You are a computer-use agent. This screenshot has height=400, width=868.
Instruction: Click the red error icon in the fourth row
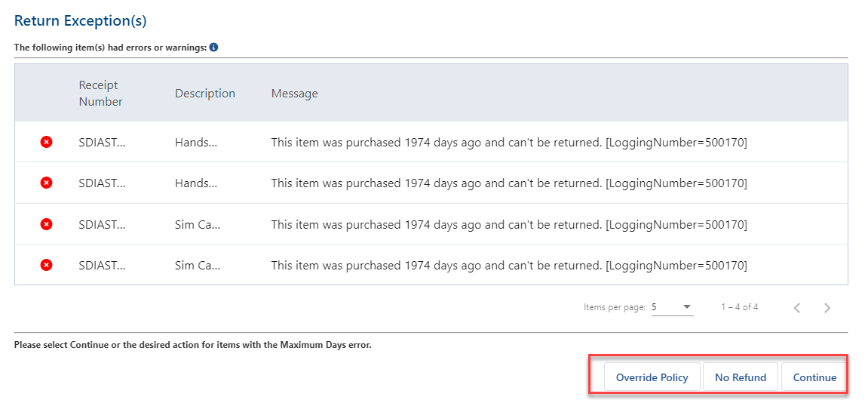pos(47,266)
